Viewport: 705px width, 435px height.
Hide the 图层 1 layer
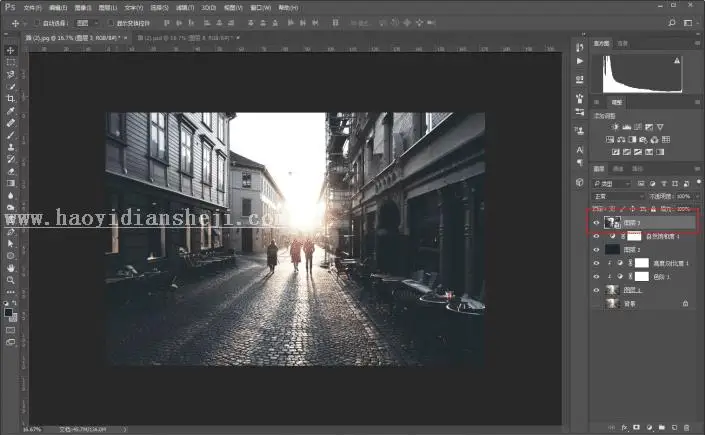pyautogui.click(x=597, y=290)
